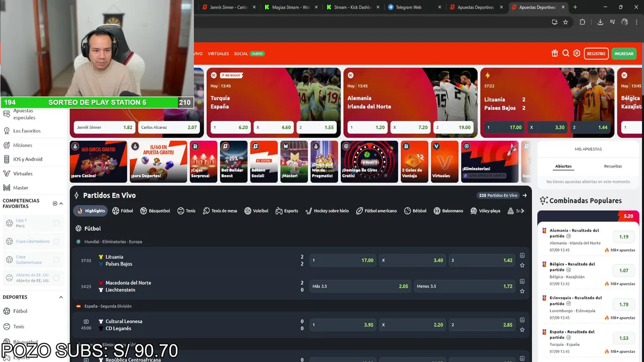644x362 pixels.
Task: Add Alemania result 1.19 popular combo
Action: [x=624, y=237]
